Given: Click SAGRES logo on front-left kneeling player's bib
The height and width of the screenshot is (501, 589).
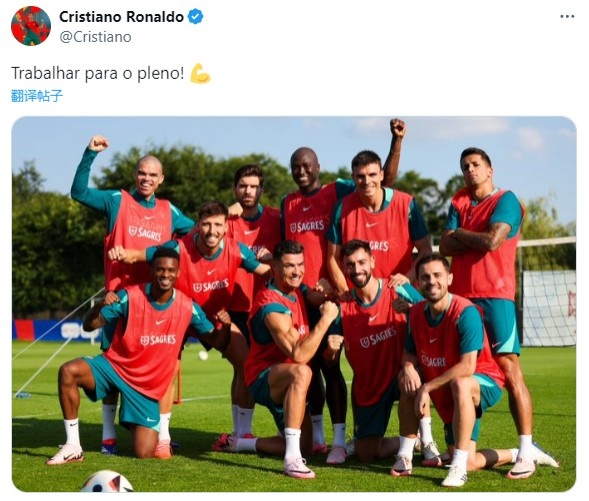Looking at the screenshot, I should (x=158, y=340).
